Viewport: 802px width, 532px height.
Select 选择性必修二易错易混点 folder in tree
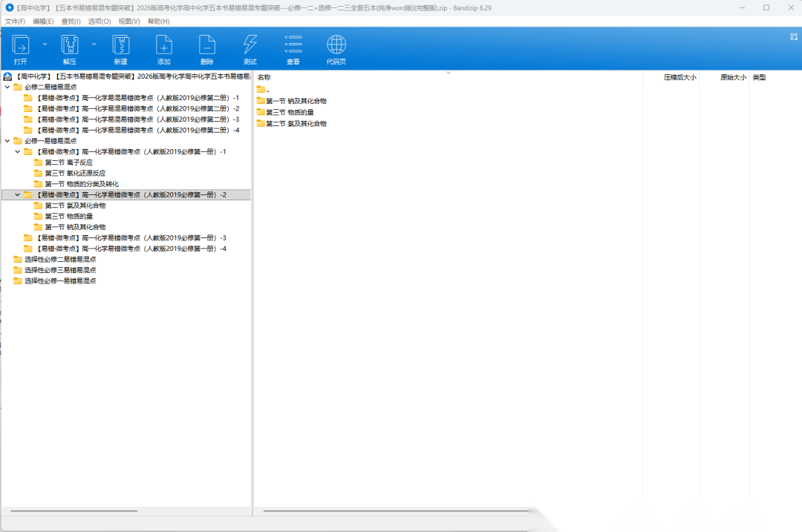tap(59, 260)
